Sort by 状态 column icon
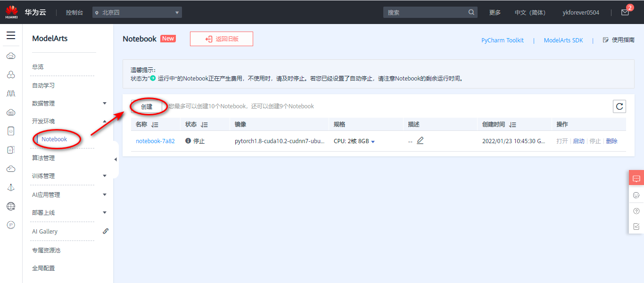The height and width of the screenshot is (283, 644). 204,125
